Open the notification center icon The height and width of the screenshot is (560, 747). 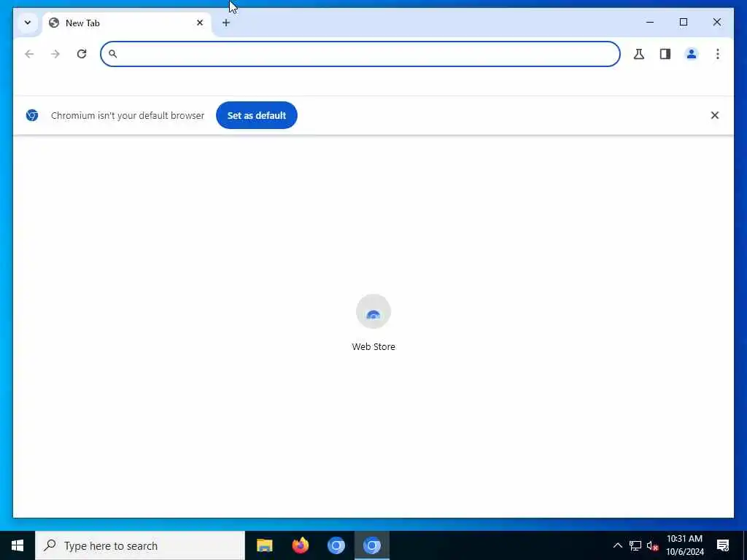tap(723, 545)
